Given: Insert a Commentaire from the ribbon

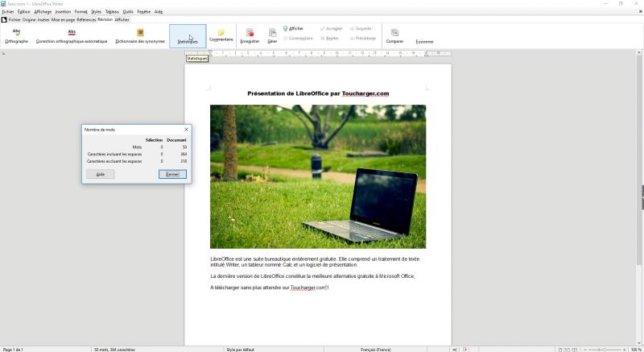Looking at the screenshot, I should [x=221, y=35].
